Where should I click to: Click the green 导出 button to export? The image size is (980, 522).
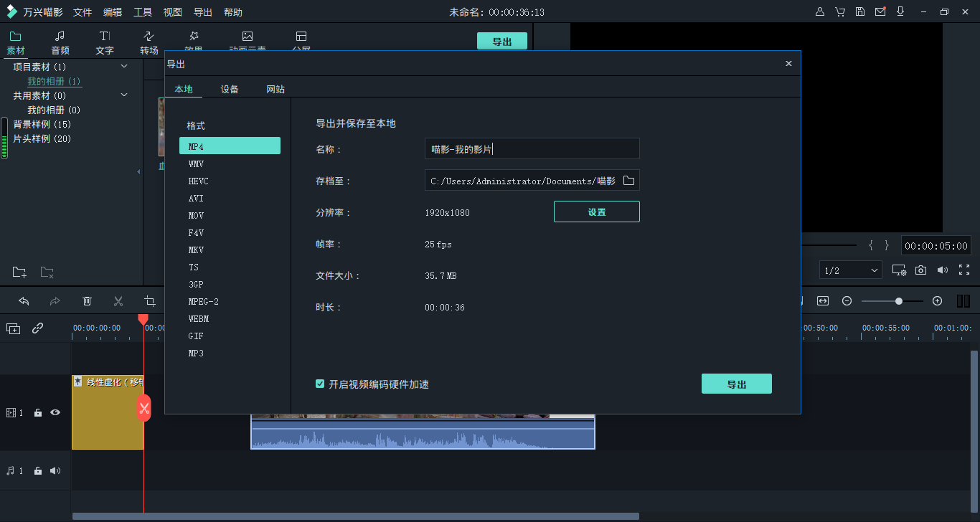[736, 384]
